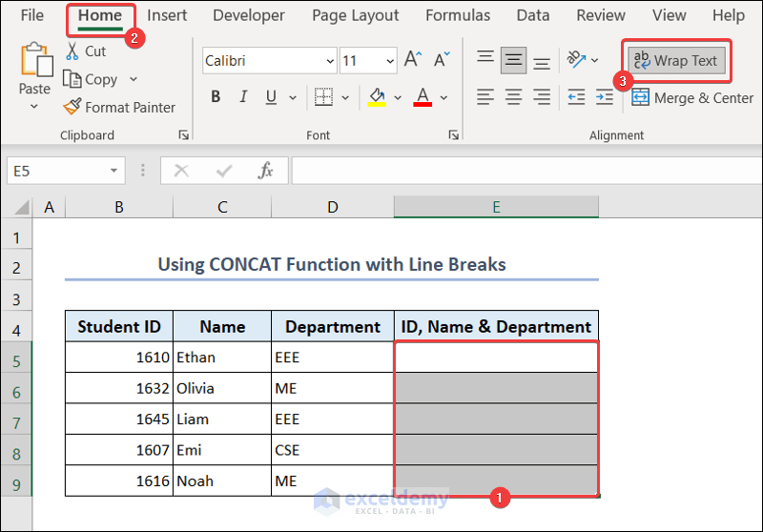Apply the yellow Fill Color swatch
763x532 pixels.
click(377, 97)
